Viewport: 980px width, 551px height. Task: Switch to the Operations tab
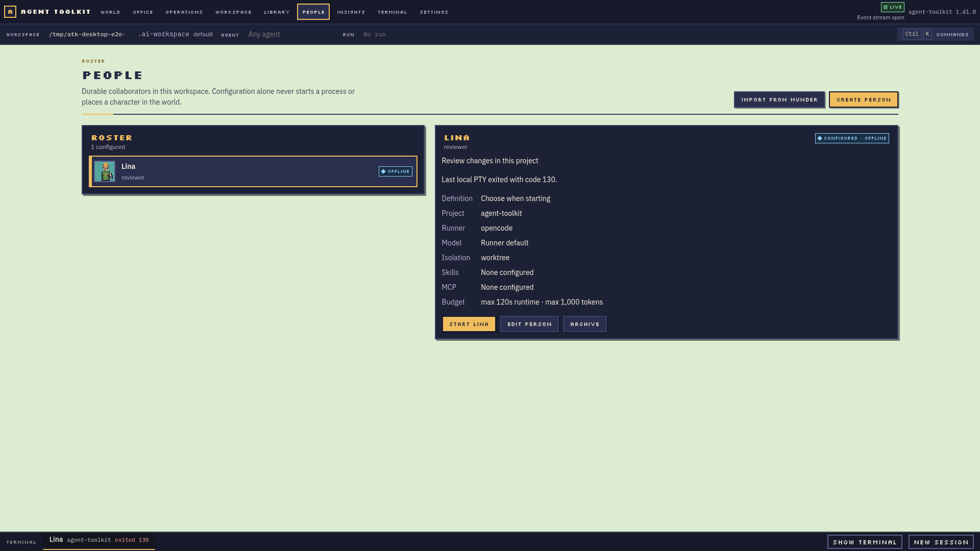[x=184, y=12]
